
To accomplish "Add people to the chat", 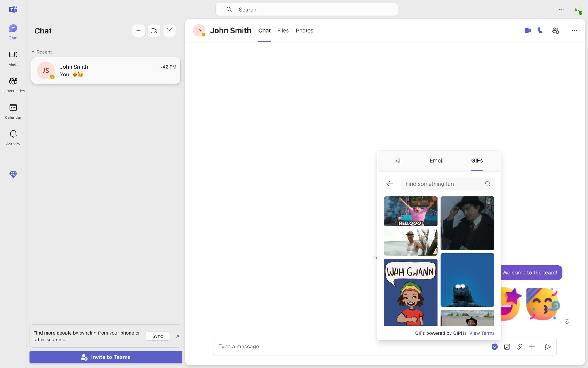I will [x=556, y=30].
